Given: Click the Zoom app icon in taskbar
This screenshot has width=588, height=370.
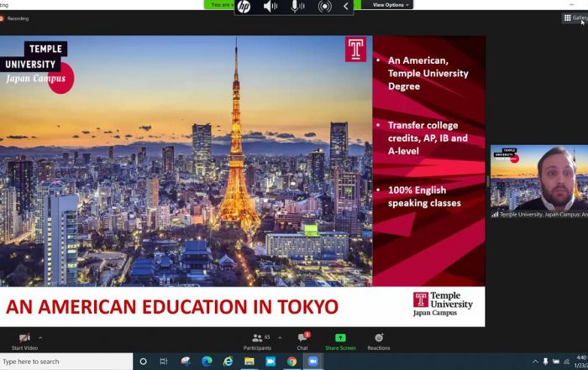Looking at the screenshot, I should 312,362.
